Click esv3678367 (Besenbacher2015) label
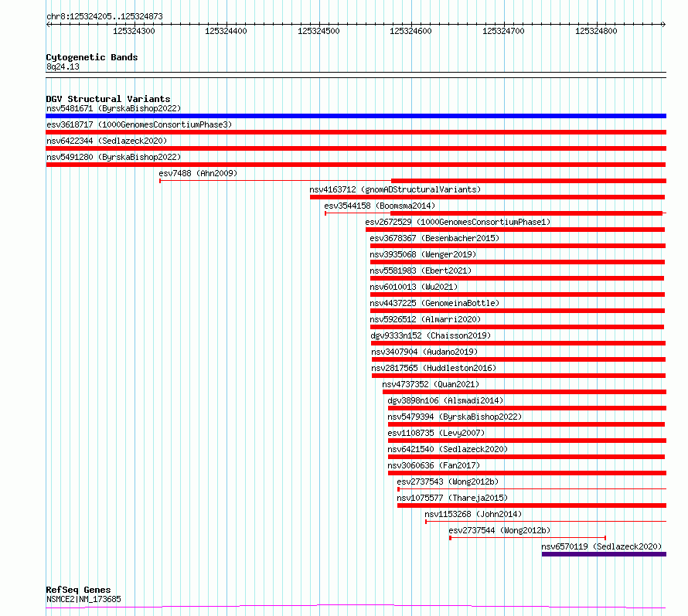 434,238
